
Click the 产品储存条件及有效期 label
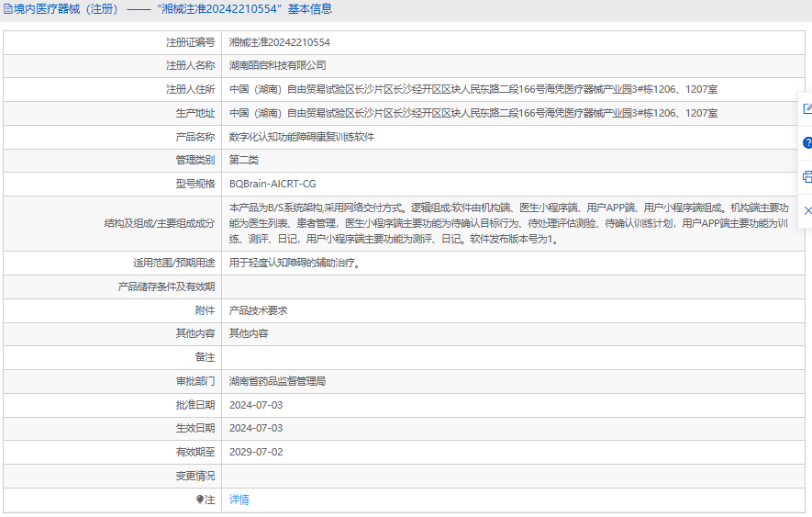[x=166, y=287]
